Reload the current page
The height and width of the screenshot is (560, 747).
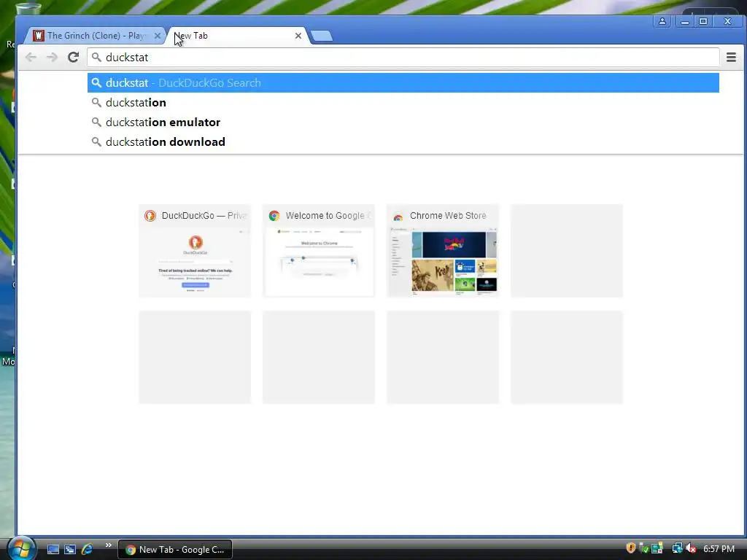click(73, 58)
